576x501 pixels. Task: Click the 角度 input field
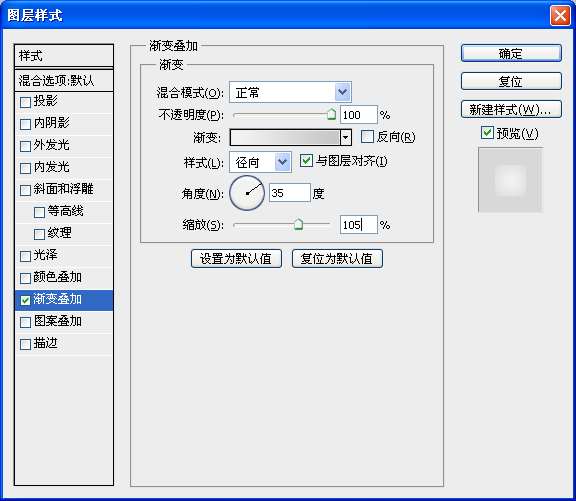[290, 193]
